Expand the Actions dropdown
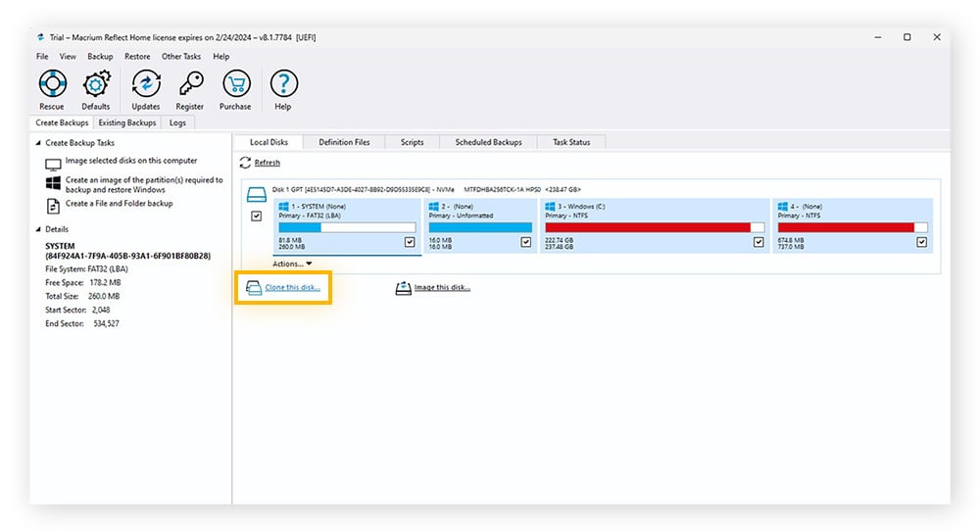This screenshot has height=531, width=980. [292, 264]
